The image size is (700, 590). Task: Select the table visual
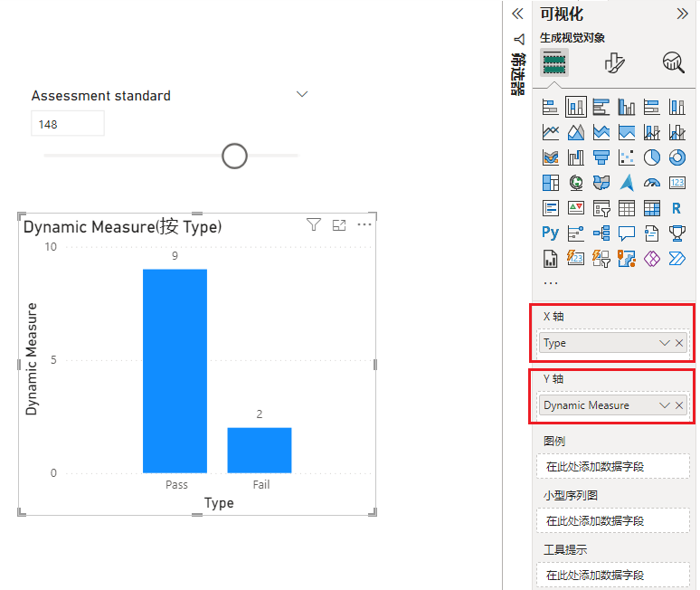(x=627, y=208)
